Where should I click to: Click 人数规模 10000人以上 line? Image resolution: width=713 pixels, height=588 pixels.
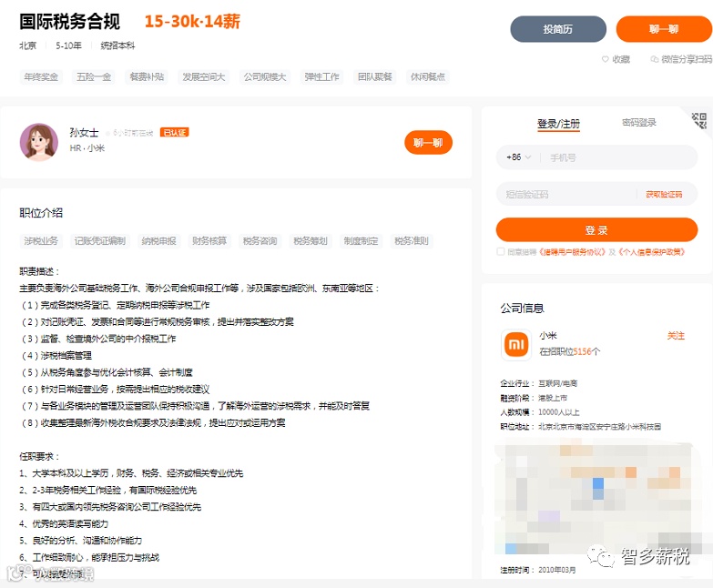coord(540,412)
